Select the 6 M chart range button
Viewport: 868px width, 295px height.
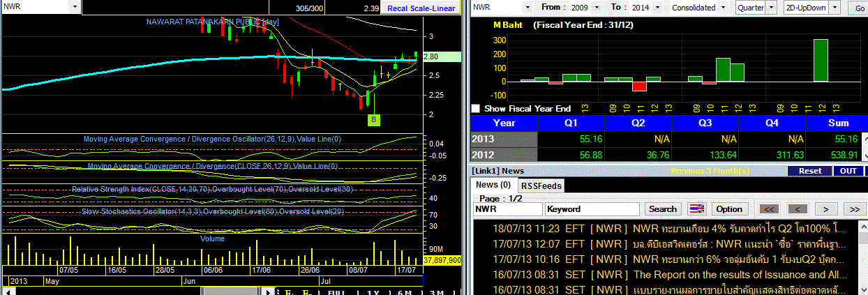[404, 293]
